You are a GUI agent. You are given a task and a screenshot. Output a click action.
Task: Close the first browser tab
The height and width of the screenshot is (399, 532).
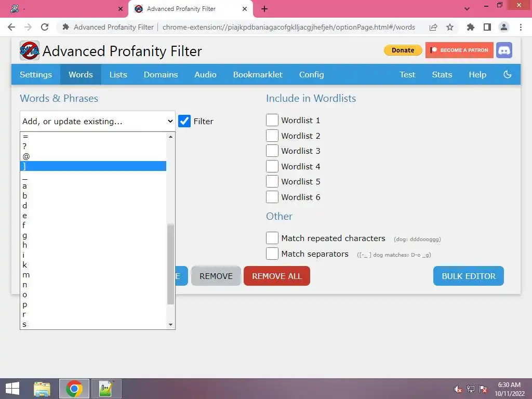[x=121, y=9]
